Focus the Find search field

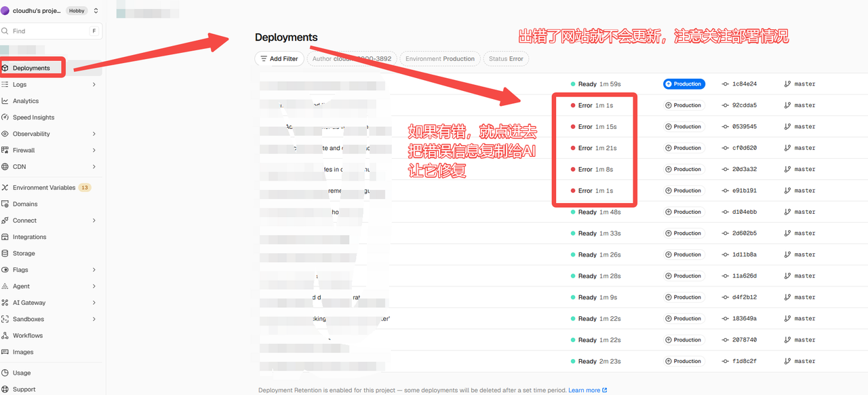tap(51, 31)
